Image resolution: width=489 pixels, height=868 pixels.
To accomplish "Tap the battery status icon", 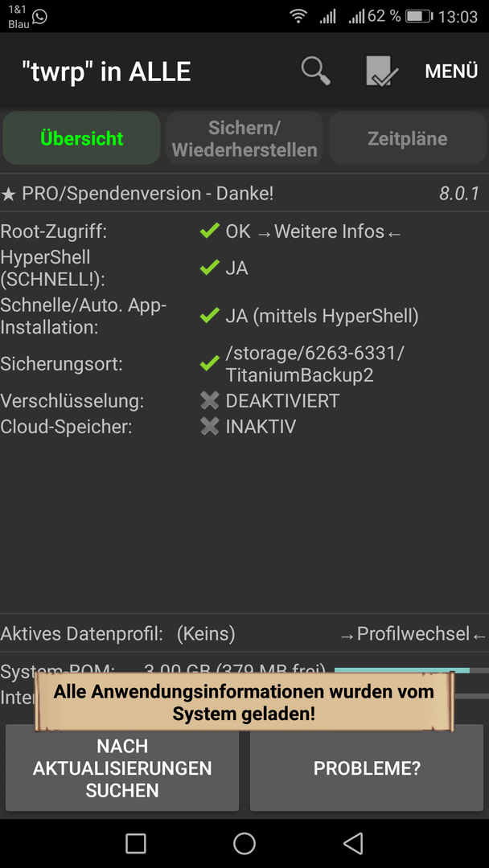I will [x=418, y=17].
